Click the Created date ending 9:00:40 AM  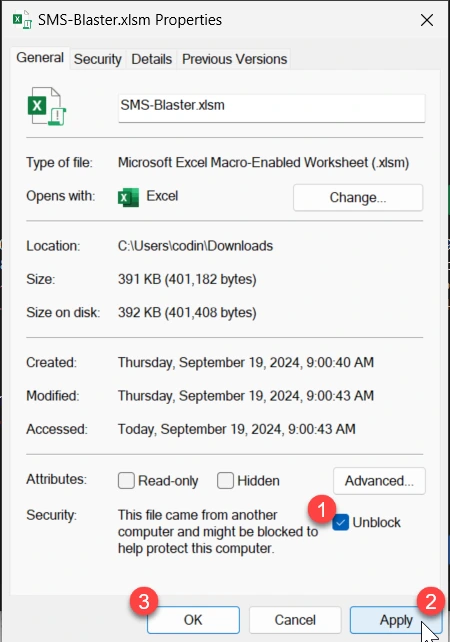(246, 363)
